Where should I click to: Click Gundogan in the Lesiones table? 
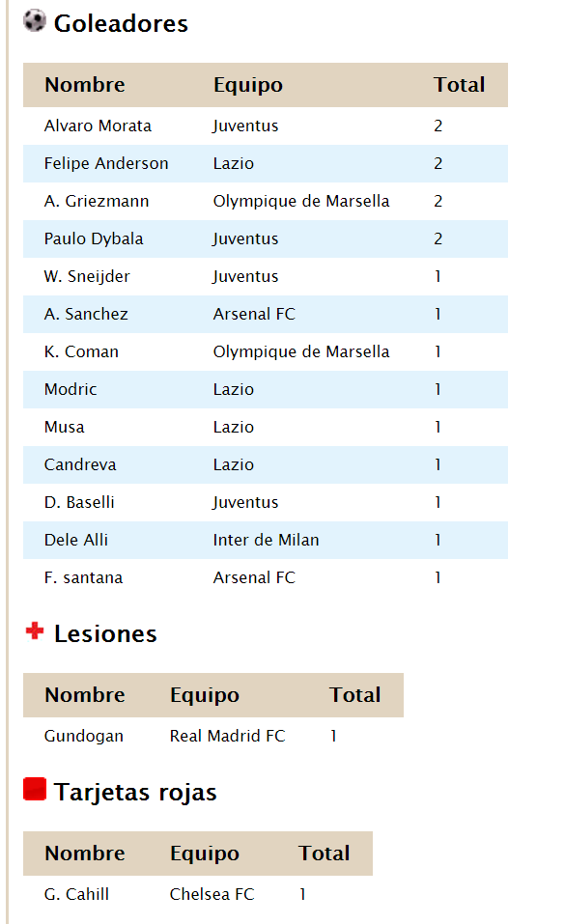tap(84, 736)
